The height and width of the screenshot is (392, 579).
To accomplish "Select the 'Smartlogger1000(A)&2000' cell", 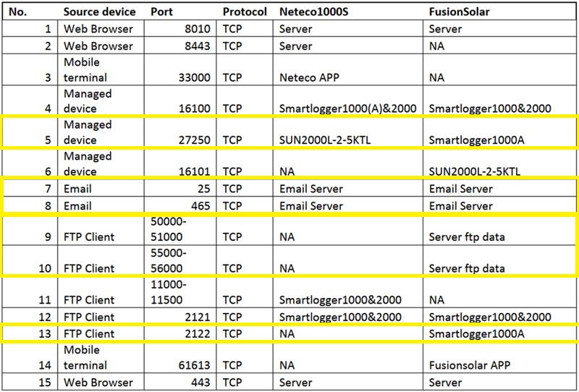I will 342,108.
